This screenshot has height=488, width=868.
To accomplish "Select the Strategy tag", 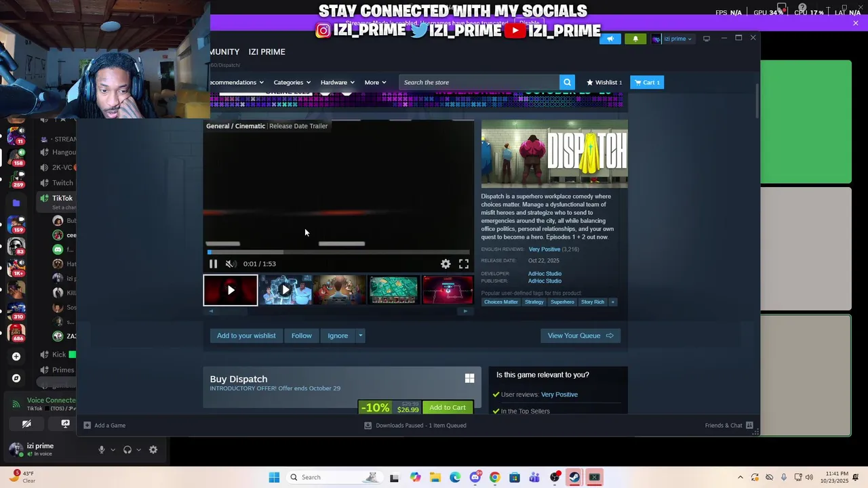I will [534, 302].
